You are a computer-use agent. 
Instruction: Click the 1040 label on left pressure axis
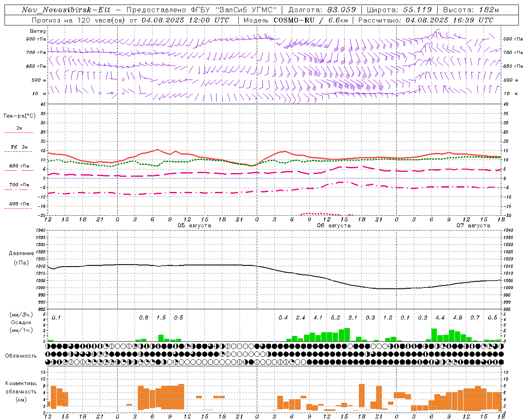[41, 231]
